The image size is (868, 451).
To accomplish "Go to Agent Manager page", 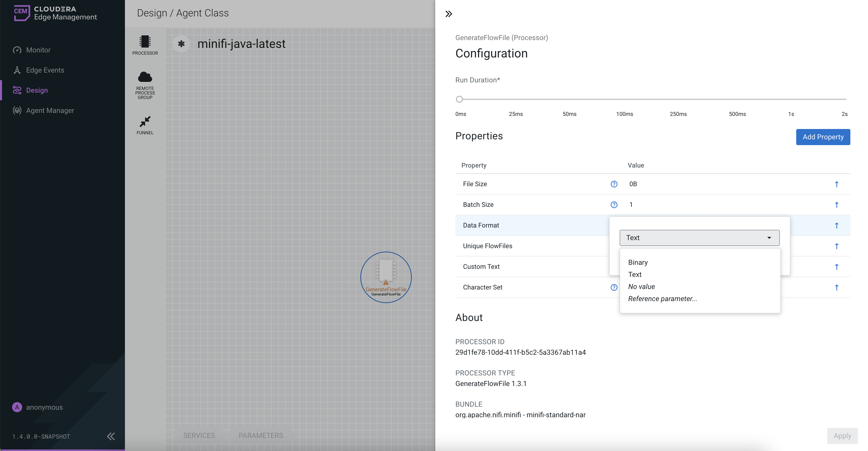I will coord(50,111).
